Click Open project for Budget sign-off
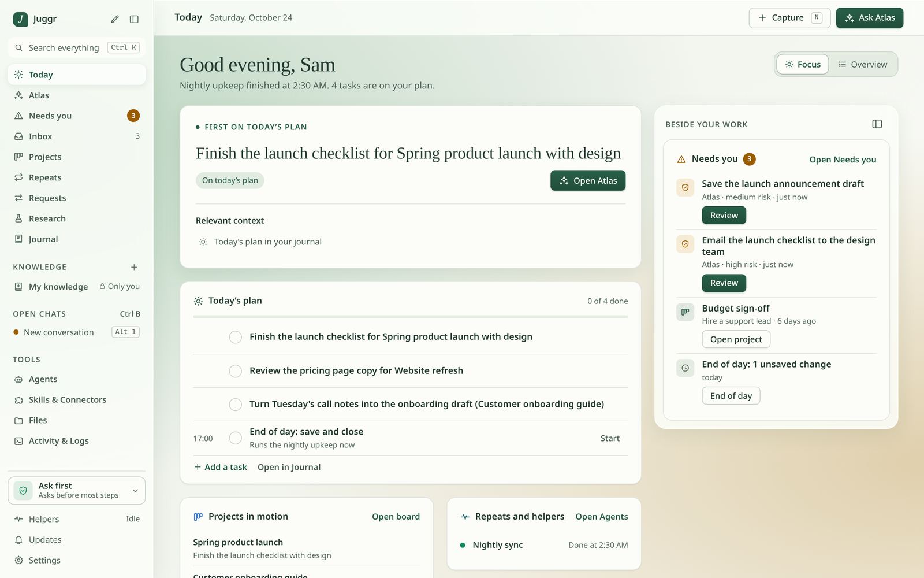Viewport: 924px width, 578px height. (x=736, y=339)
